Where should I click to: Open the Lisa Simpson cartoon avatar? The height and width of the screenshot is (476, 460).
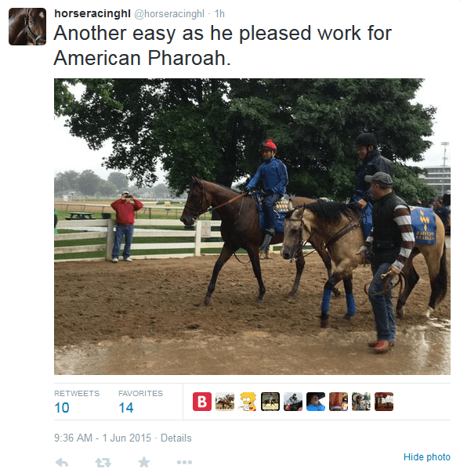248,402
